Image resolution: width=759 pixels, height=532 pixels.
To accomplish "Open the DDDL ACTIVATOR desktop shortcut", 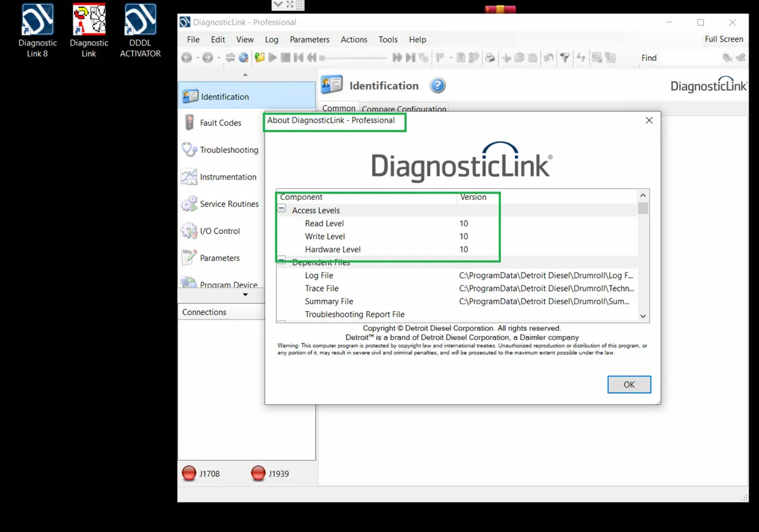I will (140, 31).
